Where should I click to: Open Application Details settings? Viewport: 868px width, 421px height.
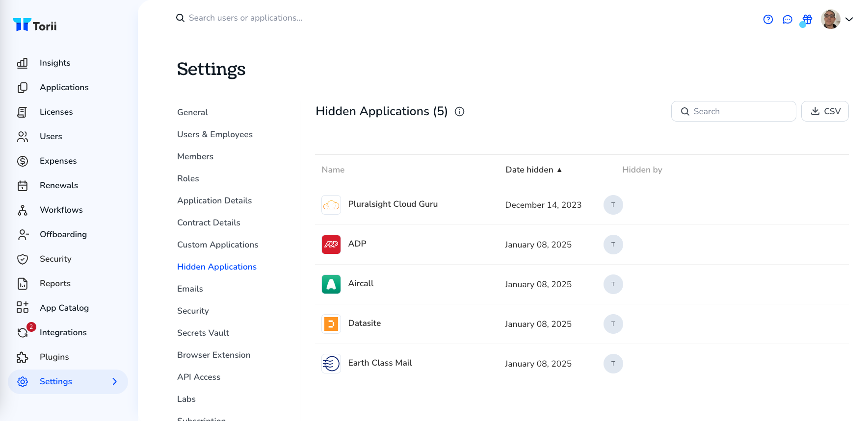tap(214, 200)
